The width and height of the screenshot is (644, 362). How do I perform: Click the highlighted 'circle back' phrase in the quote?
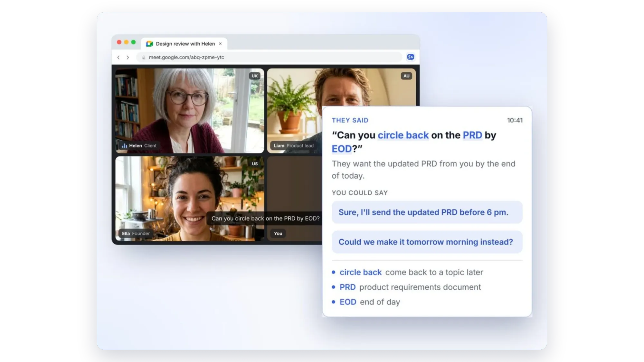click(403, 135)
